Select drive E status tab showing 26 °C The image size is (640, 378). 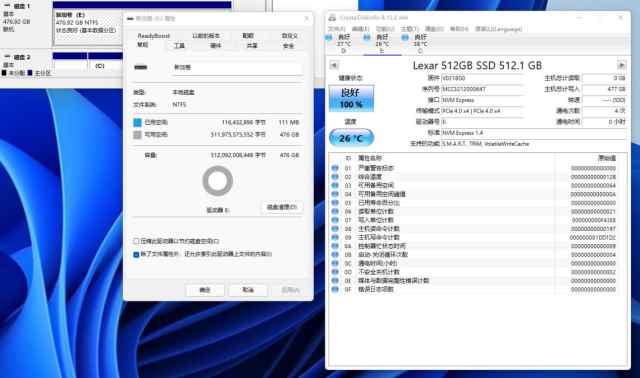click(x=382, y=44)
